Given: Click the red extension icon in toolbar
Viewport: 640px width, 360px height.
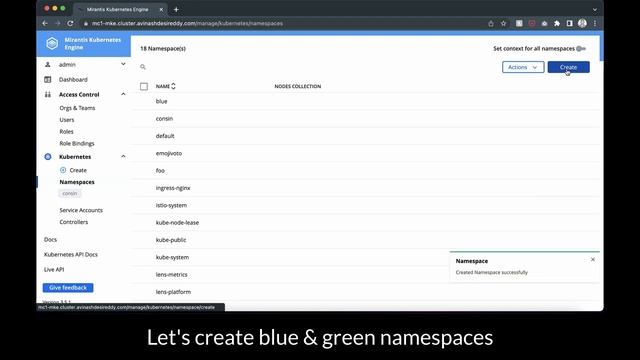Looking at the screenshot, I should (532, 24).
